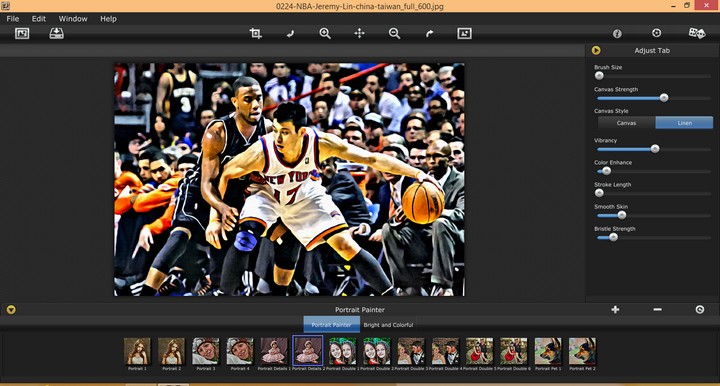The height and width of the screenshot is (386, 720).
Task: Select the Linen canvas style
Action: coord(684,123)
